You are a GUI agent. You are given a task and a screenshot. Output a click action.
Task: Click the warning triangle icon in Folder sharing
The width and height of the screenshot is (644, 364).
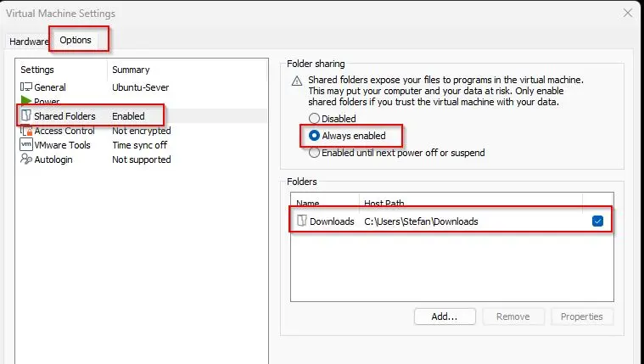click(297, 81)
